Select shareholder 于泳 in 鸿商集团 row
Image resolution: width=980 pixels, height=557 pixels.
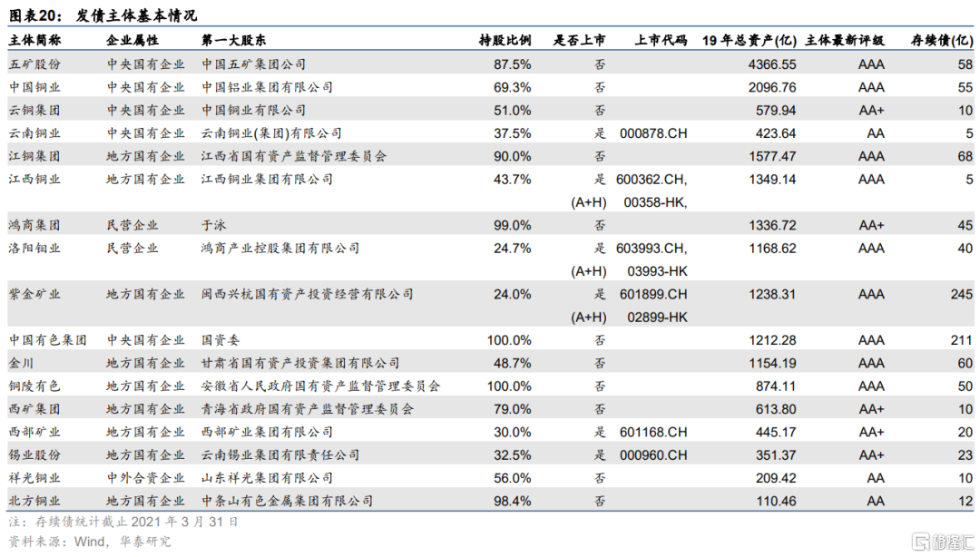(214, 225)
